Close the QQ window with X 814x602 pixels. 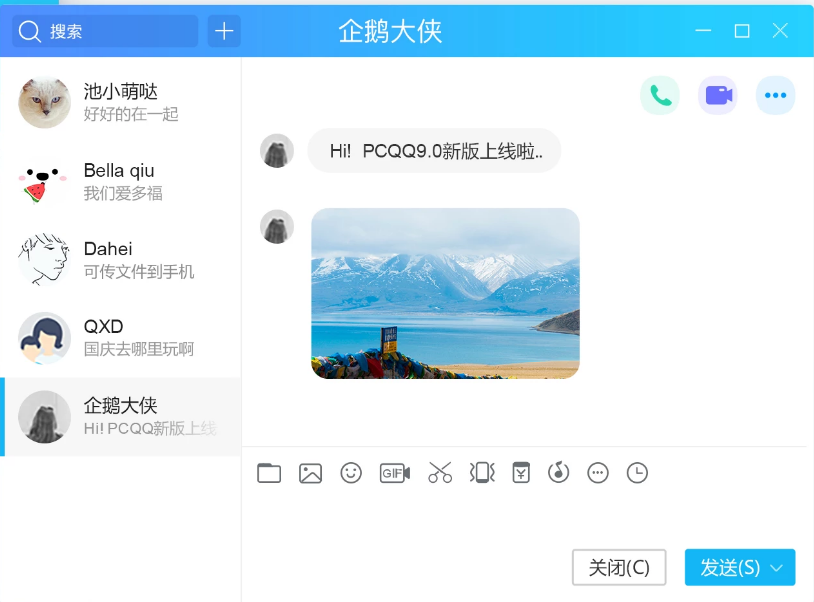pos(780,31)
